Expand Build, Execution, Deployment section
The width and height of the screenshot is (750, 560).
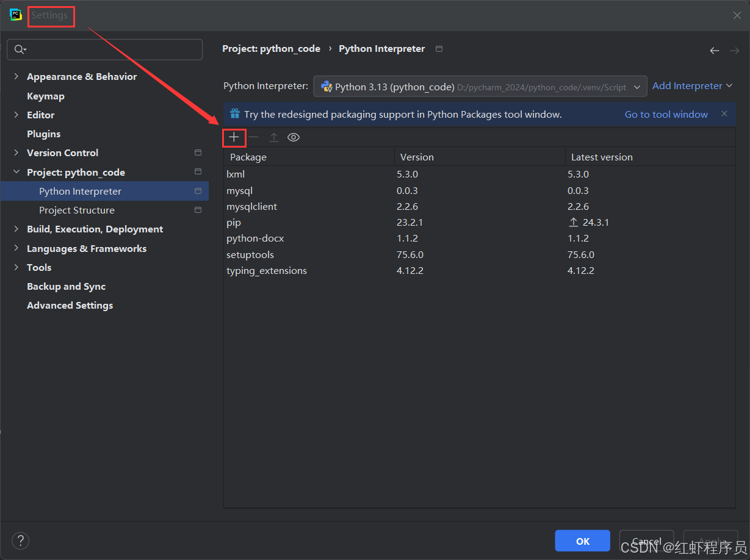coord(16,229)
